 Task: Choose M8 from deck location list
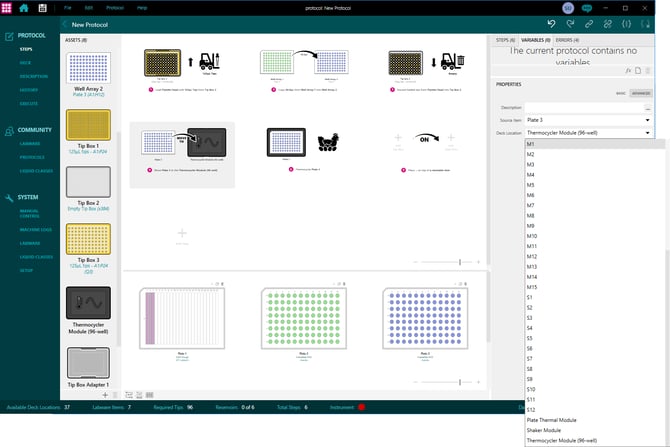595,215
